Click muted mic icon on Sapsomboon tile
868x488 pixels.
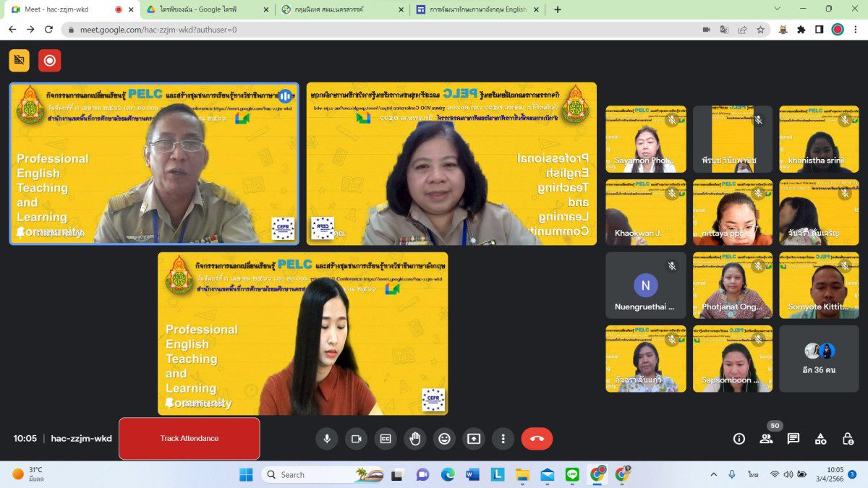pos(758,339)
